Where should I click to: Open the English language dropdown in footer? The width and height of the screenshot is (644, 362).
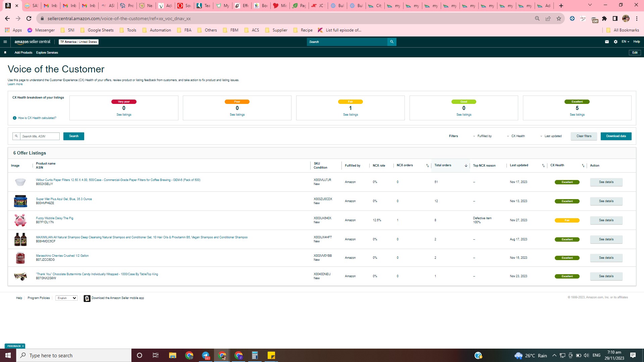click(x=66, y=298)
